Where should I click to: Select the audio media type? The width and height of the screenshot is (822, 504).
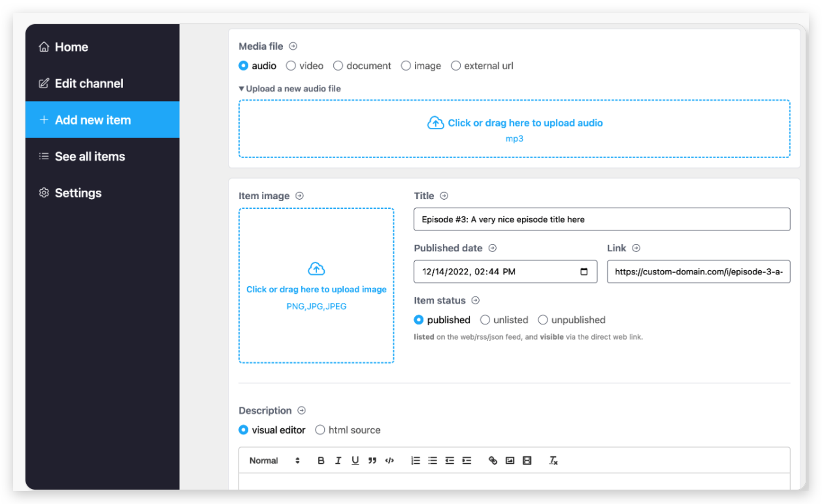243,66
